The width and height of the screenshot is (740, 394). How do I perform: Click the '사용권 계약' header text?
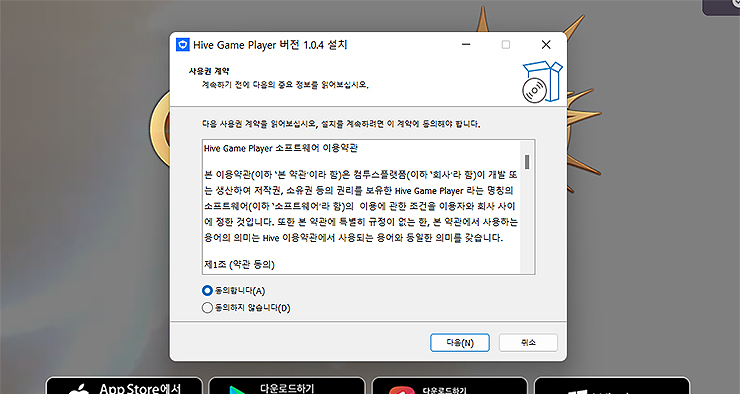(x=209, y=71)
